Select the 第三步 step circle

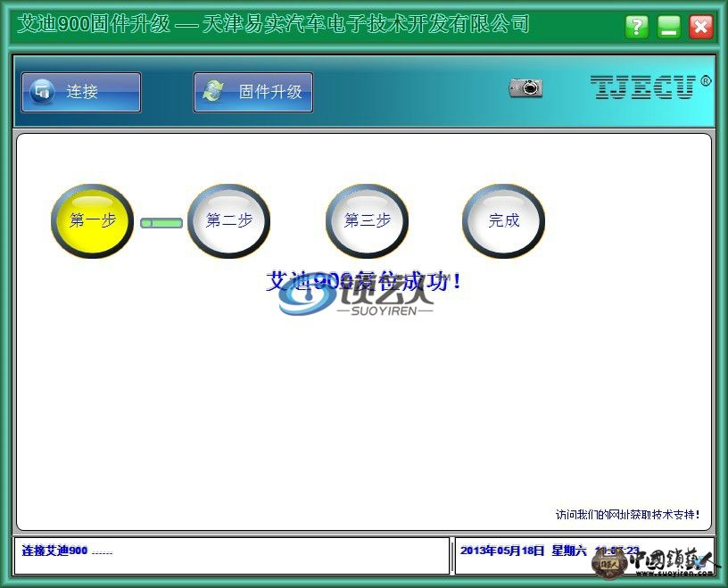(x=368, y=221)
